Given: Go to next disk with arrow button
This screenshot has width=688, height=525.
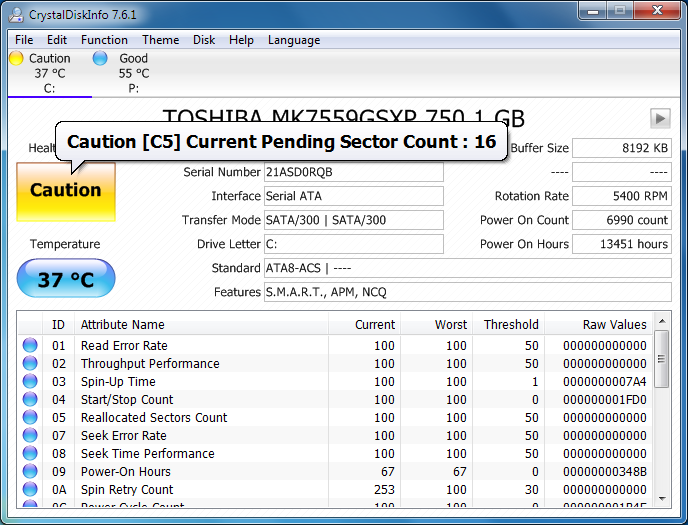Looking at the screenshot, I should (x=660, y=118).
